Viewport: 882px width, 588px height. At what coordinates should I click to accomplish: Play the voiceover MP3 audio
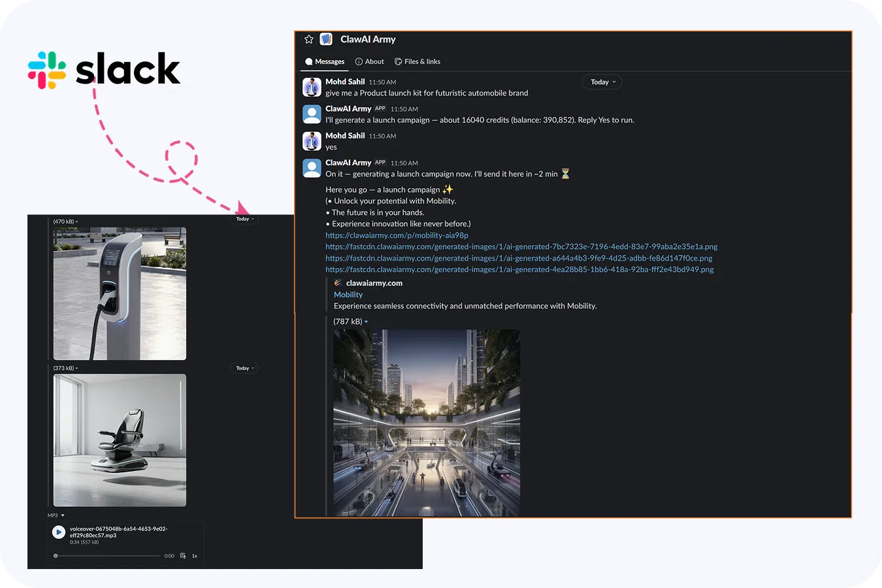point(59,532)
